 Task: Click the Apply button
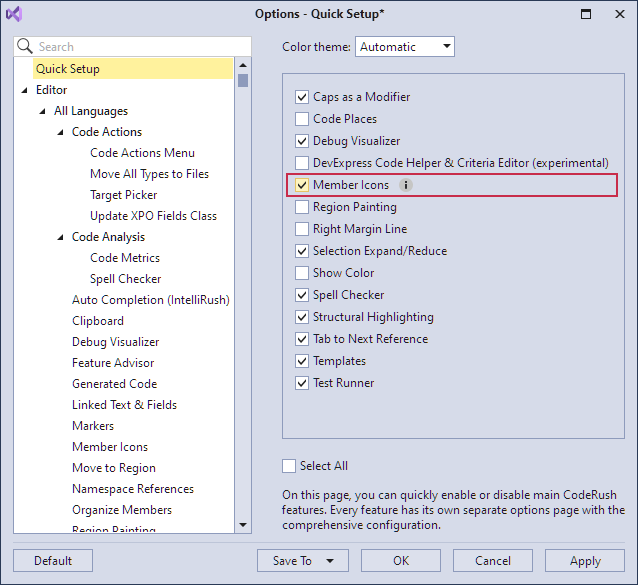tap(585, 561)
